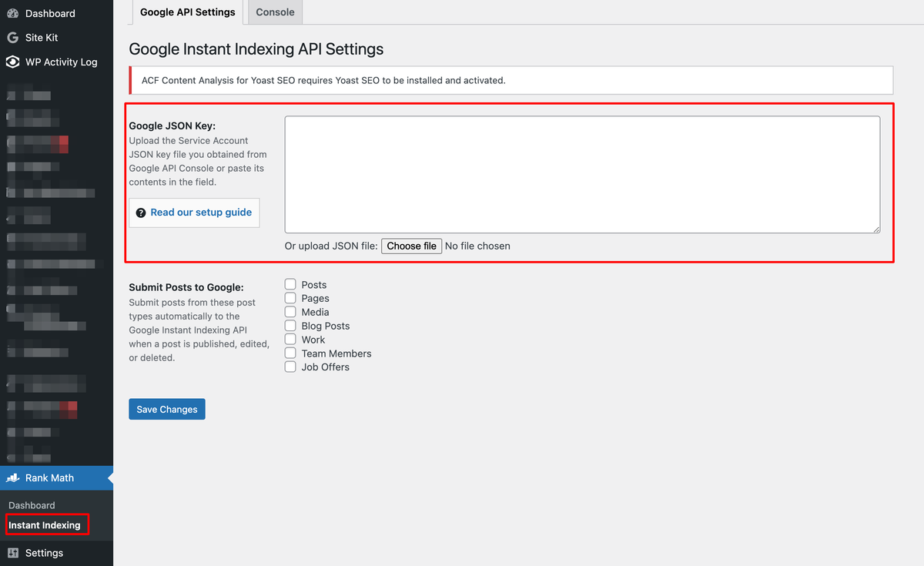Click the 'Or upload JSON file:' text
Viewport: 924px width, 566px height.
tap(331, 246)
